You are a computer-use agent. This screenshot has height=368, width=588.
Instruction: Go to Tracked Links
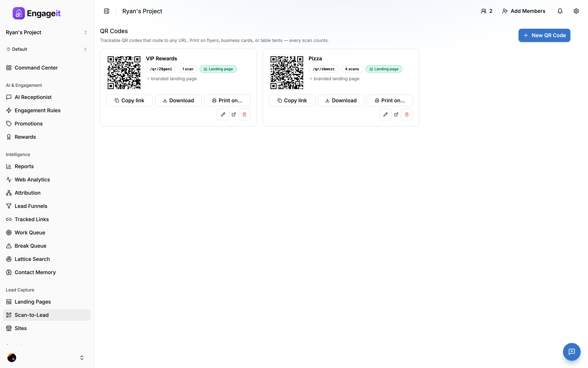[47, 219]
